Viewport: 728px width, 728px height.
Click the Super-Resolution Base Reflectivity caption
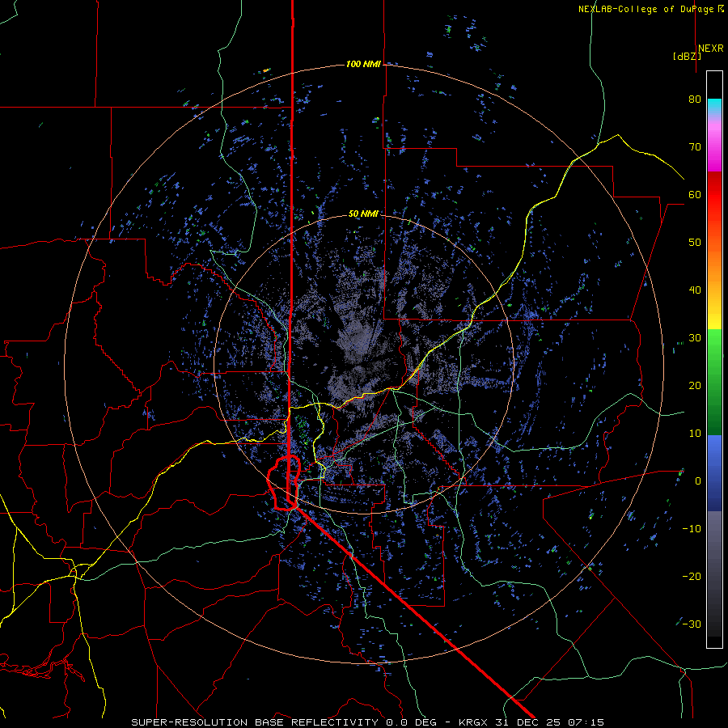[x=368, y=722]
